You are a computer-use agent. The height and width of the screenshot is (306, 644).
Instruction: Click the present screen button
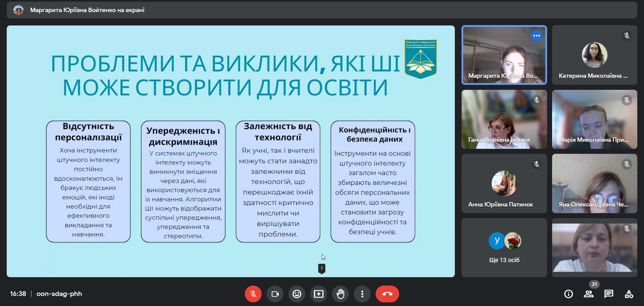(319, 294)
